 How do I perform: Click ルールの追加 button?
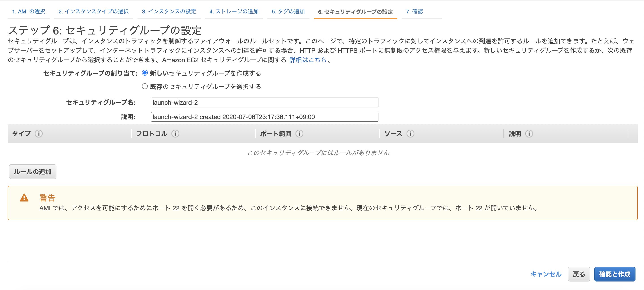pyautogui.click(x=33, y=172)
